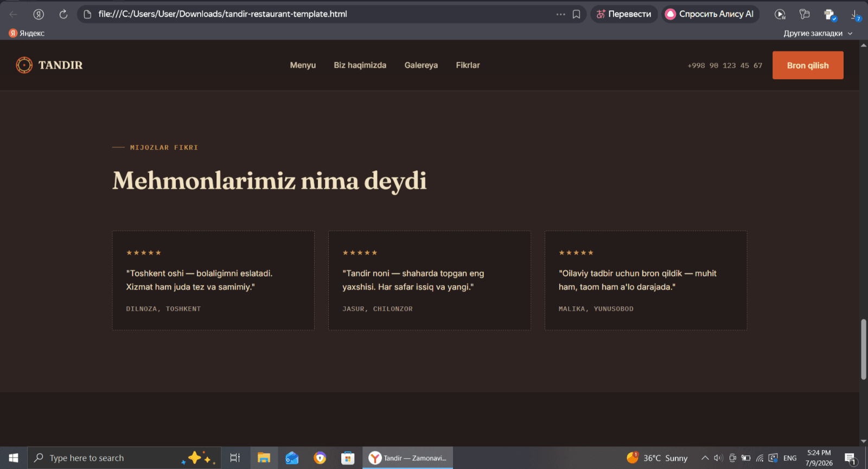Click the "Toshkent oshi" review quote
Screen dimensions: 868x469
pos(199,280)
